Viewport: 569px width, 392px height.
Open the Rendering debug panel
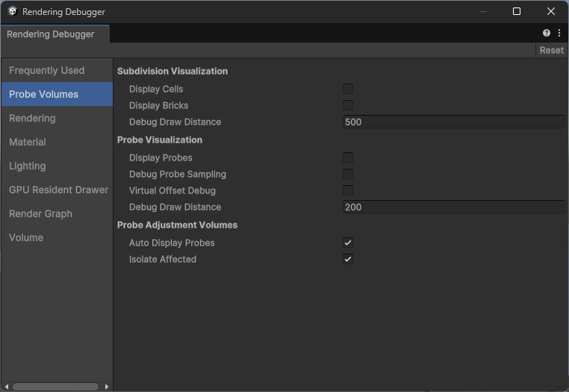coord(32,118)
